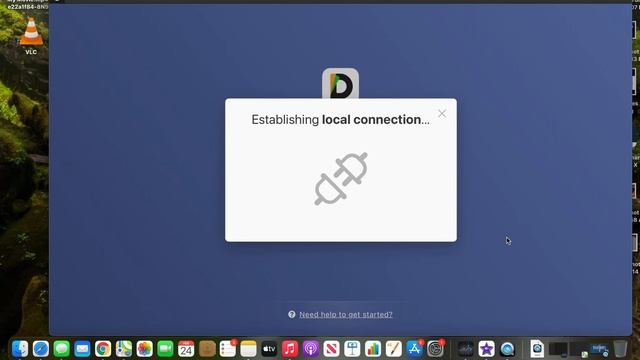Open the QuickTime document in dock

click(x=537, y=349)
